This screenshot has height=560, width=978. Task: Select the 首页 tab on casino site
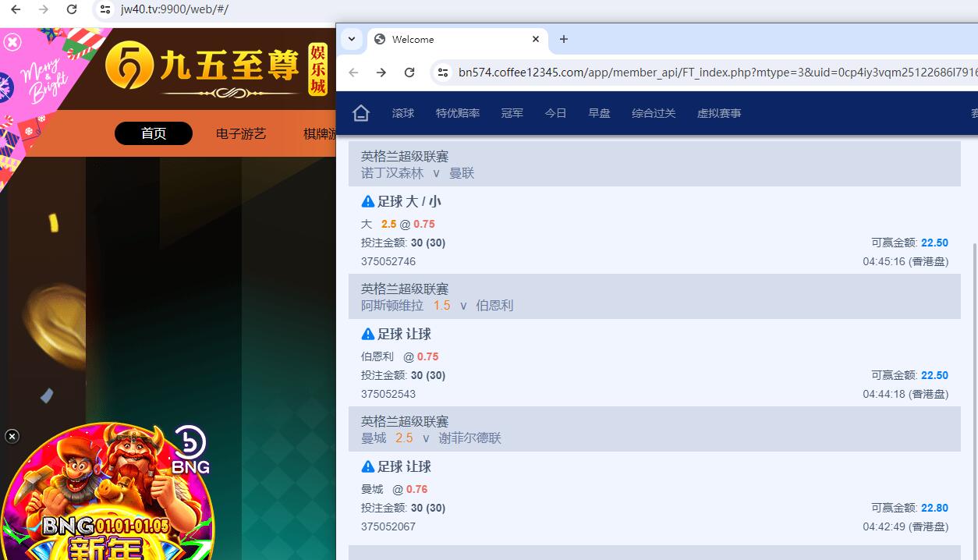tap(154, 133)
